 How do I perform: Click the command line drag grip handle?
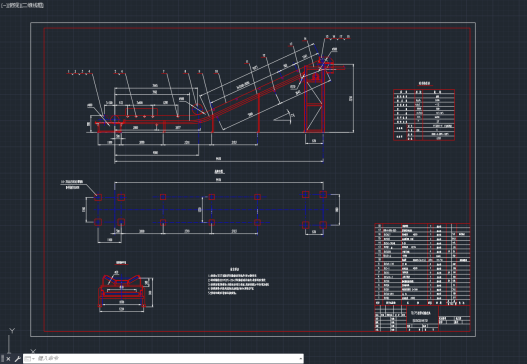(3, 359)
